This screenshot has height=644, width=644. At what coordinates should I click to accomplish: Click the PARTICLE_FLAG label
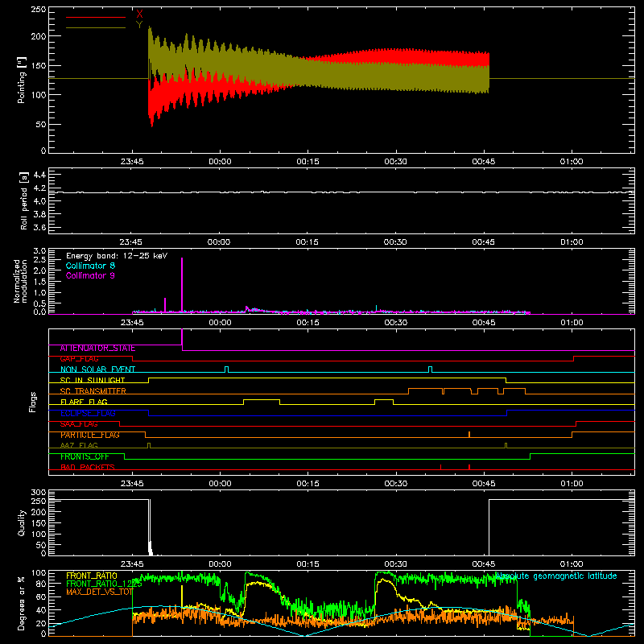tap(90, 435)
